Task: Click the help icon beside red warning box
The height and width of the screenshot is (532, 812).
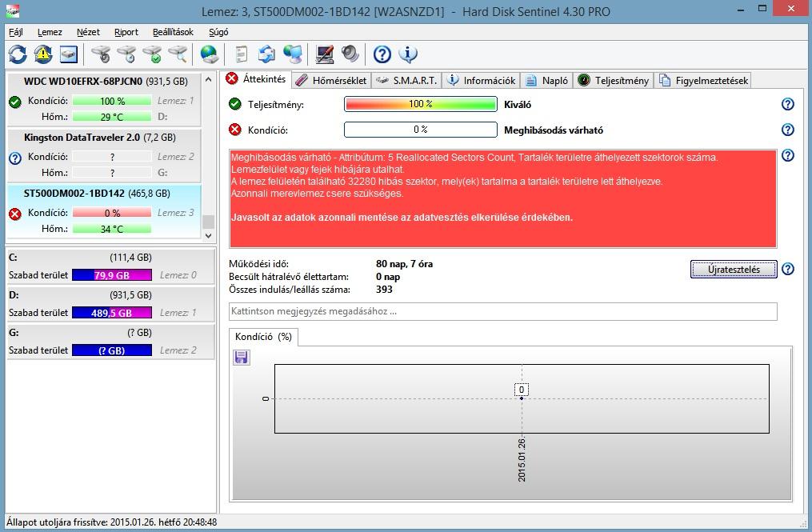Action: pos(788,155)
